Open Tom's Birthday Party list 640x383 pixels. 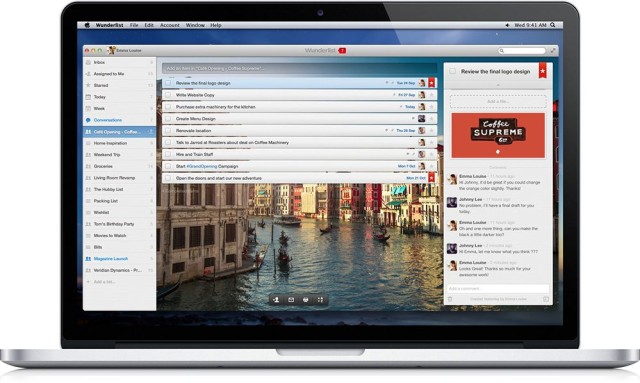click(x=119, y=224)
